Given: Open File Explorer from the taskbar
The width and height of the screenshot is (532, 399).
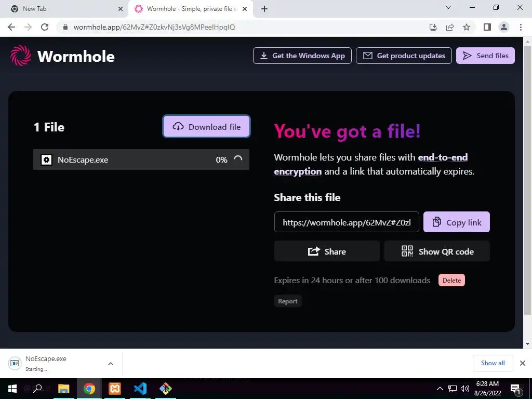Looking at the screenshot, I should (63, 389).
